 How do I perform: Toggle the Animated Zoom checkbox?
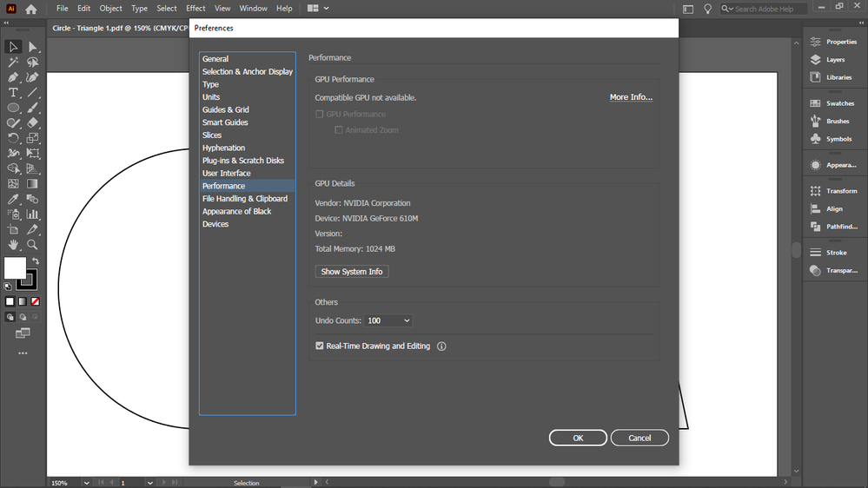click(x=338, y=130)
